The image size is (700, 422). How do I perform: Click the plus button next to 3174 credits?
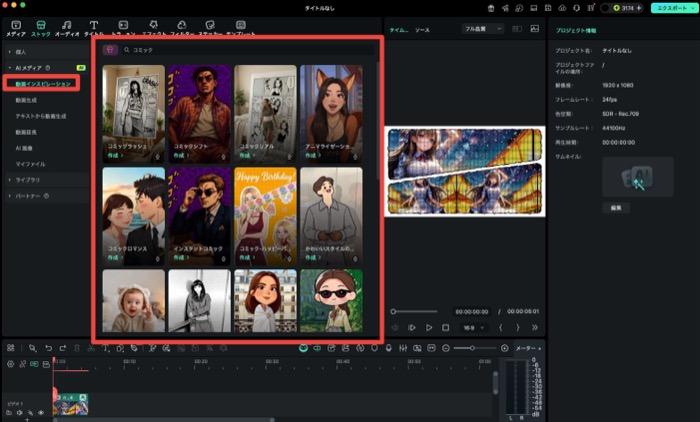pyautogui.click(x=638, y=8)
